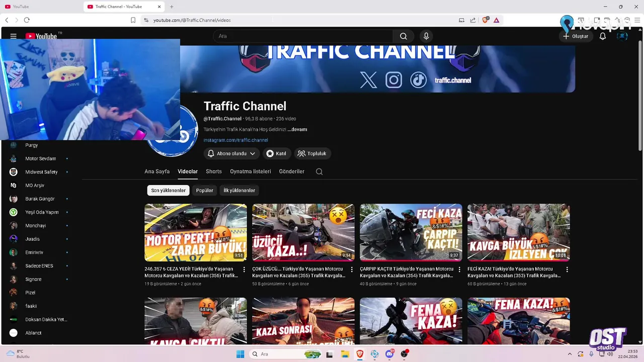Open the Gönderiler tab

292,171
